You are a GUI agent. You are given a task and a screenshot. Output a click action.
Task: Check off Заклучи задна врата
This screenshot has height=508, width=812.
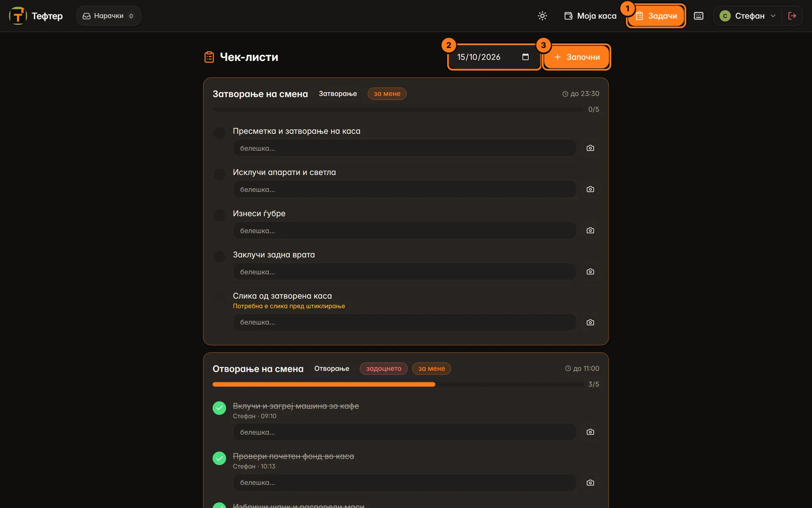219,256
